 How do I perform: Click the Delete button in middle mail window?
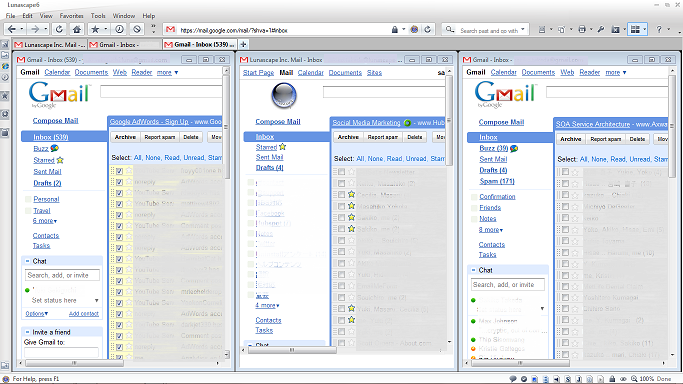415,137
